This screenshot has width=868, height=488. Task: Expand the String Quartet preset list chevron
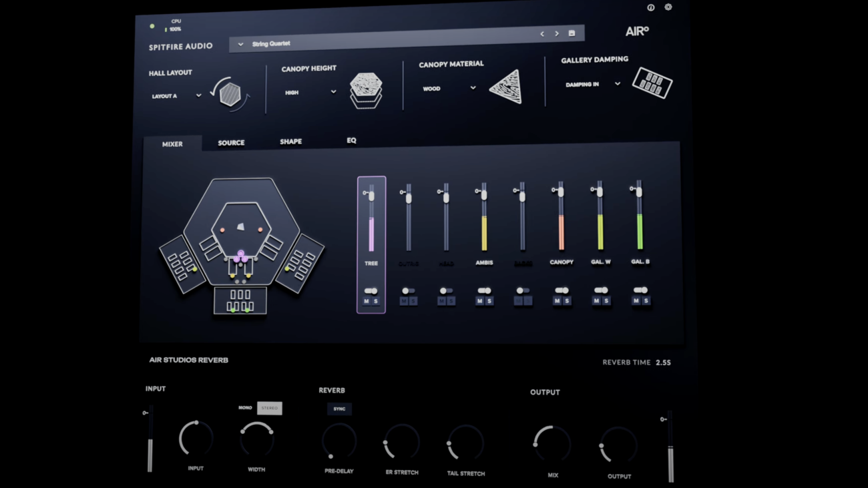[x=240, y=45]
